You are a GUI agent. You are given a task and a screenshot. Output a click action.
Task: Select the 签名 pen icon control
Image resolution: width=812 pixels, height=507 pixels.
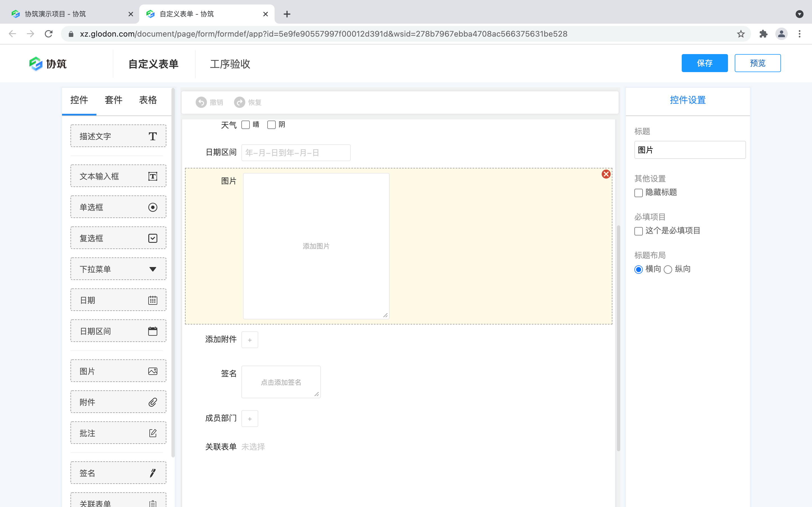click(118, 472)
